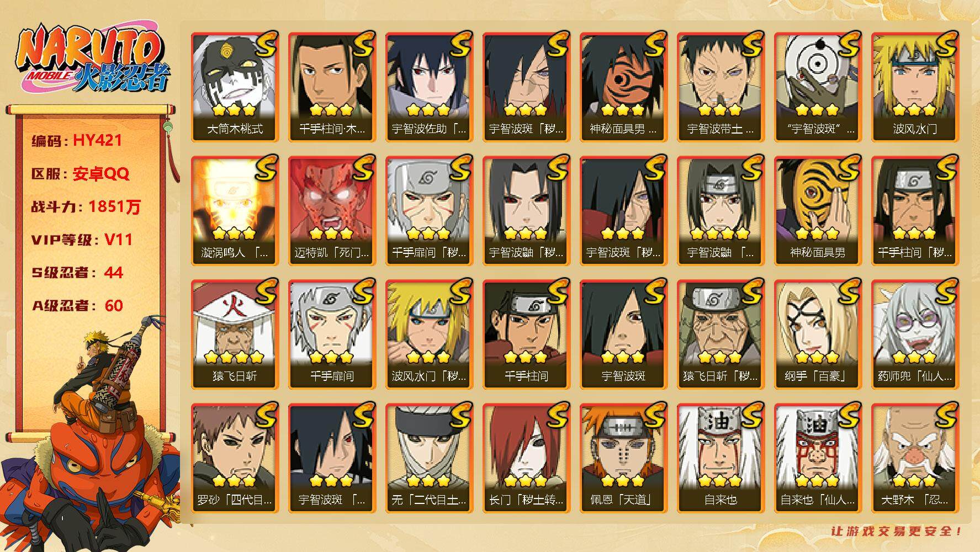Select the 迈特凯「死门」 red card
The width and height of the screenshot is (980, 552).
tap(332, 211)
